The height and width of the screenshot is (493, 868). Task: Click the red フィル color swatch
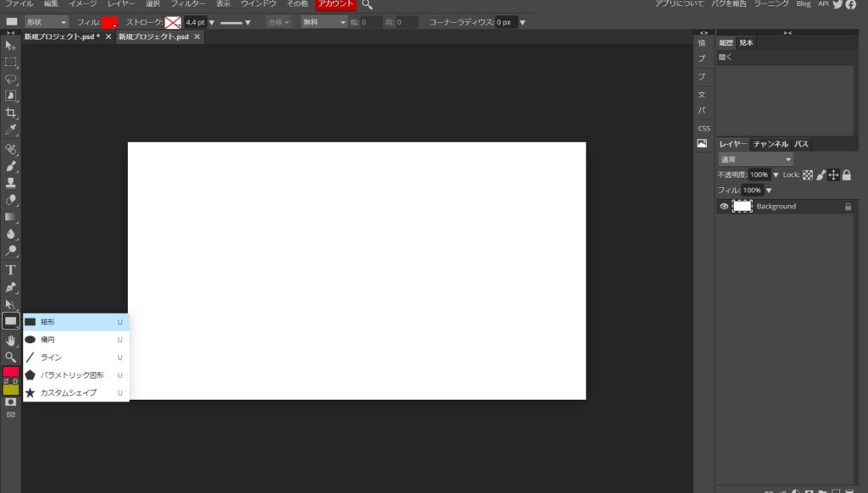tap(109, 22)
